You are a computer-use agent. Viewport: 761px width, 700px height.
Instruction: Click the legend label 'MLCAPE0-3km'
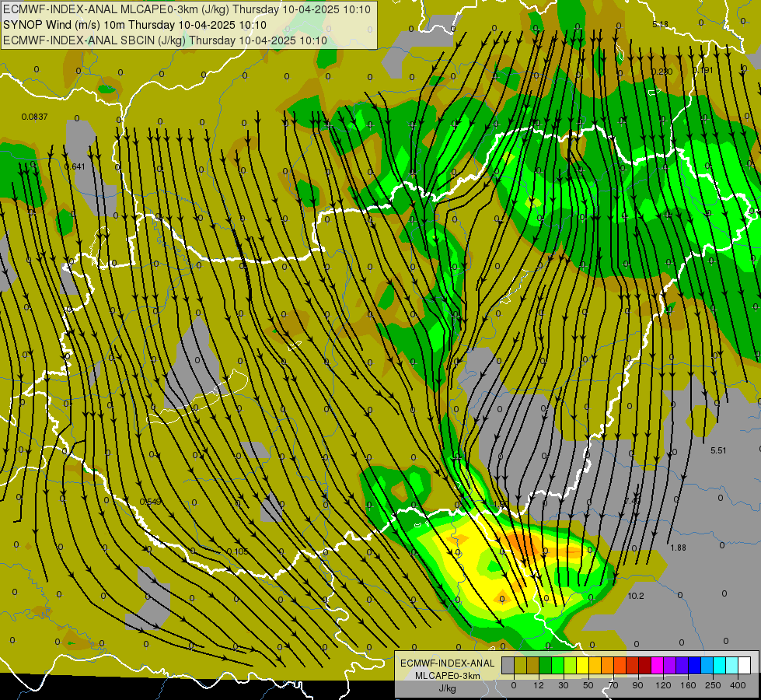click(x=447, y=676)
